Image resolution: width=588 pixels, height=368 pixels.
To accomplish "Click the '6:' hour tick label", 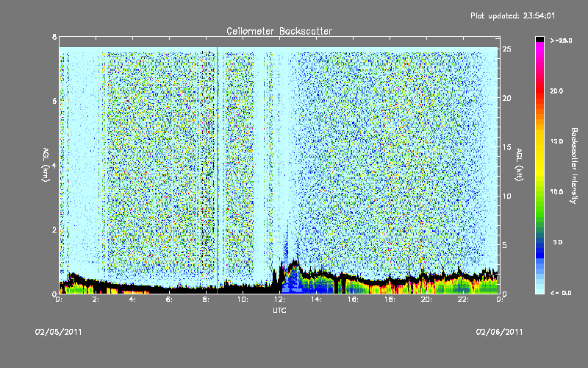I will tap(170, 300).
